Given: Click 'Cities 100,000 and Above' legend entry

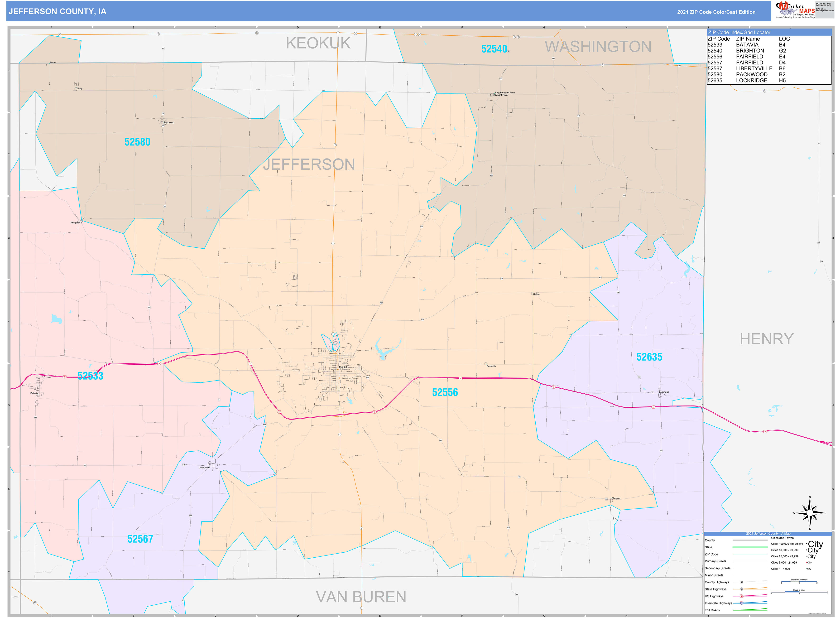Looking at the screenshot, I should point(787,544).
